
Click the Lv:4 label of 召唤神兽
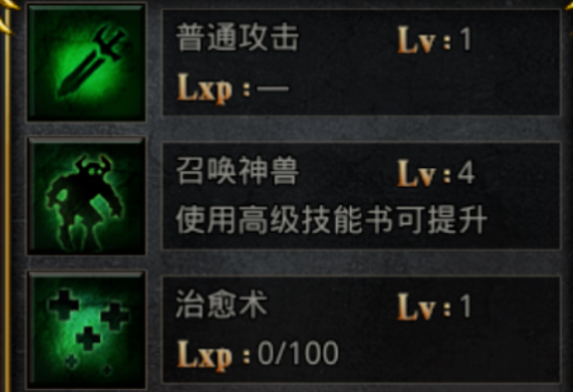(x=436, y=173)
